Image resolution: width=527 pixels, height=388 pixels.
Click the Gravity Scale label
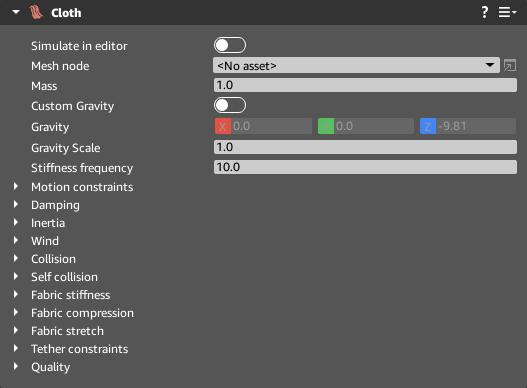[66, 148]
